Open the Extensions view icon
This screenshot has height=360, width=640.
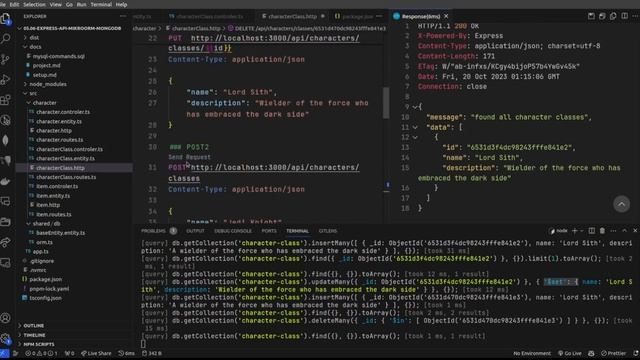click(x=5, y=100)
